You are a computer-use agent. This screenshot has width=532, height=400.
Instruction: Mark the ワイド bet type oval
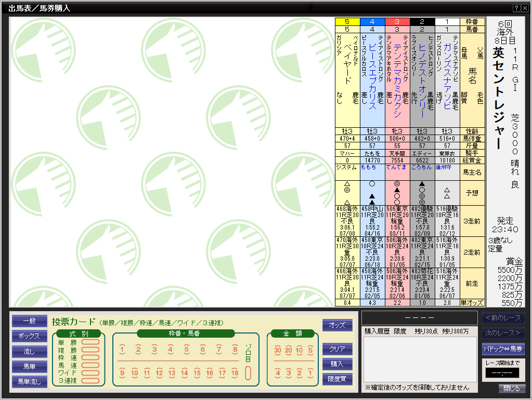[90, 373]
